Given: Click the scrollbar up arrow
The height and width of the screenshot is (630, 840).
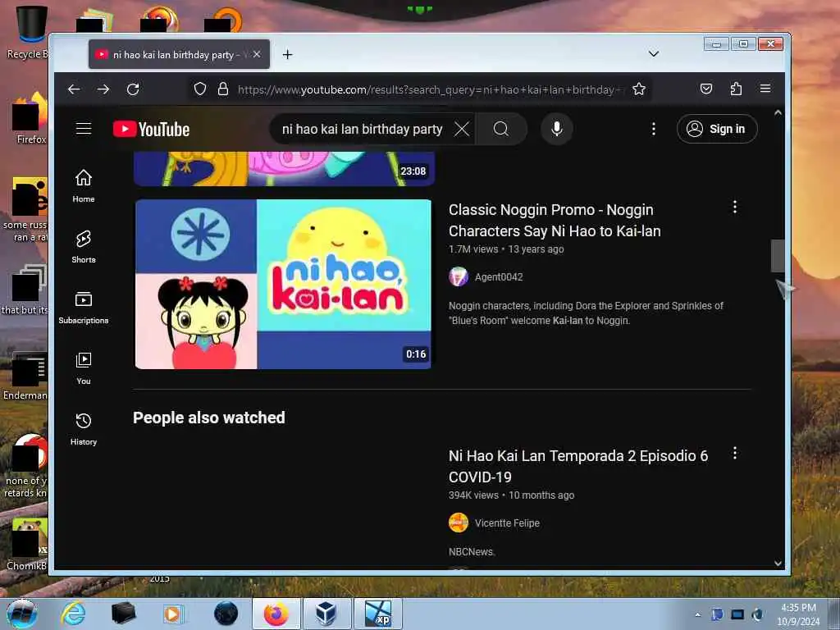Looking at the screenshot, I should pos(778,113).
